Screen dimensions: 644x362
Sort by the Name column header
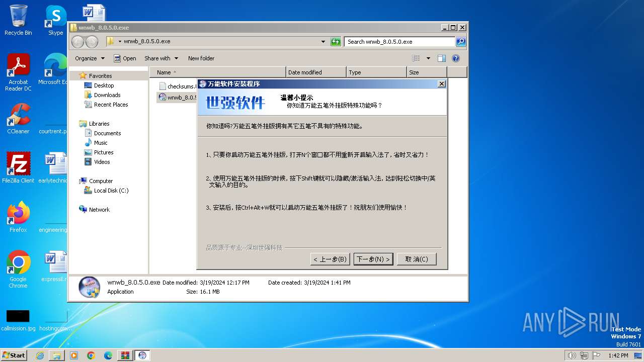[217, 72]
